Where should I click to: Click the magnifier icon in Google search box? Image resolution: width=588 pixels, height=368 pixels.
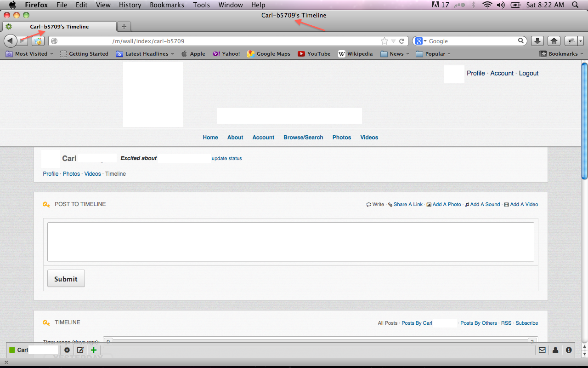tap(521, 41)
